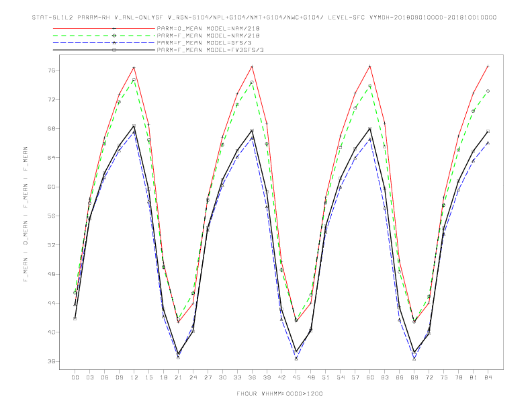Click y-axis tick value 72
The width and height of the screenshot is (532, 411).
click(52, 99)
